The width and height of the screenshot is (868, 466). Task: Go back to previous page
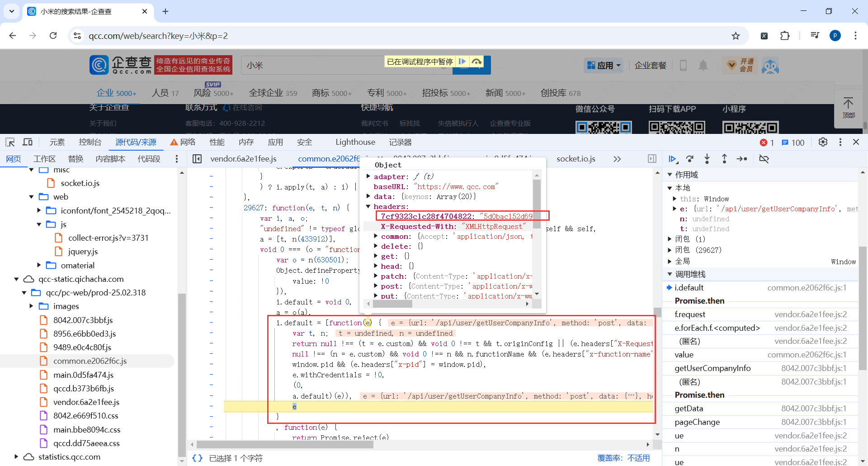tap(13, 36)
